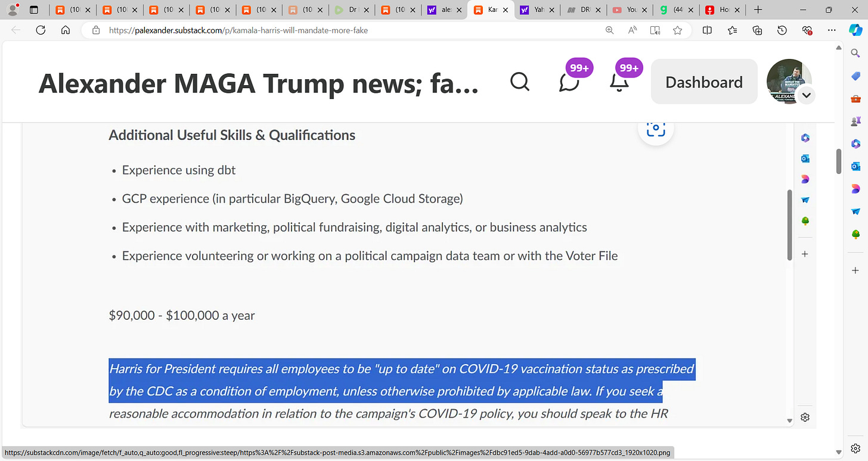The image size is (868, 461).
Task: Open the tab actions menu icon
Action: (x=33, y=10)
